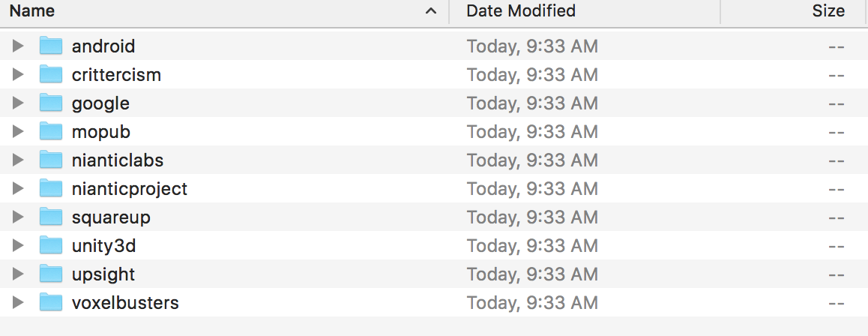Toggle the sort direction arrow in Name column

tap(431, 11)
